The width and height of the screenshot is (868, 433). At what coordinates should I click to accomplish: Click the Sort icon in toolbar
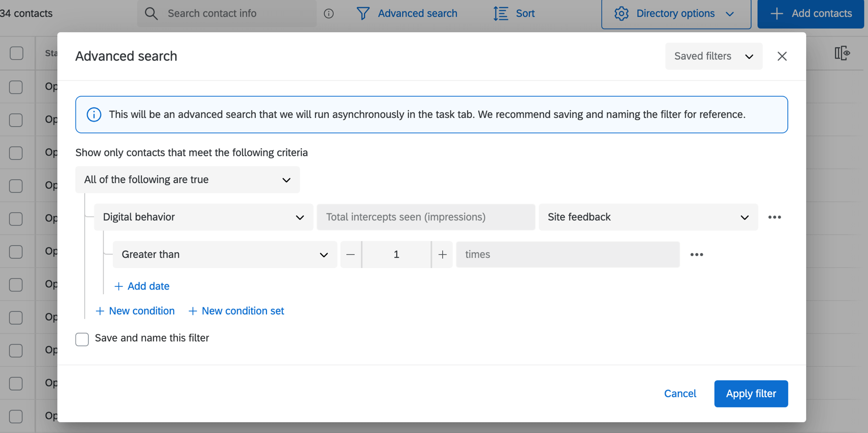click(501, 13)
